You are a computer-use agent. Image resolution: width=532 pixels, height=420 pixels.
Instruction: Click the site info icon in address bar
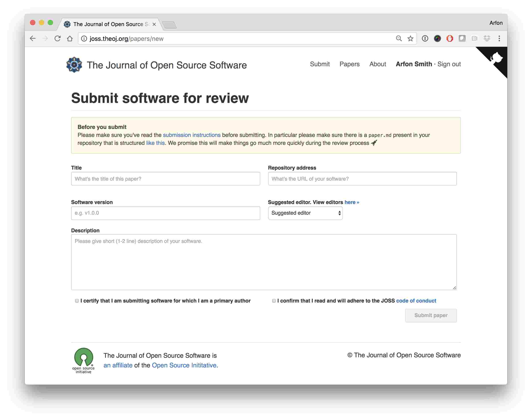pyautogui.click(x=84, y=39)
